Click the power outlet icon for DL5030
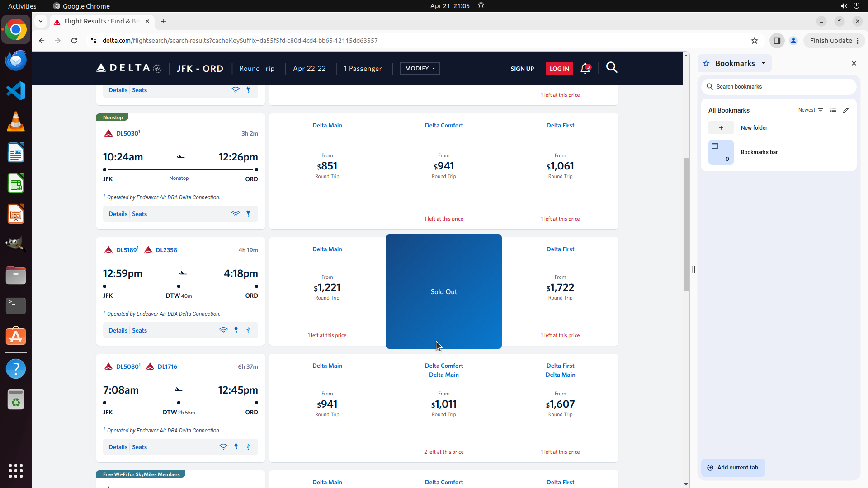868x488 pixels. 248,214
